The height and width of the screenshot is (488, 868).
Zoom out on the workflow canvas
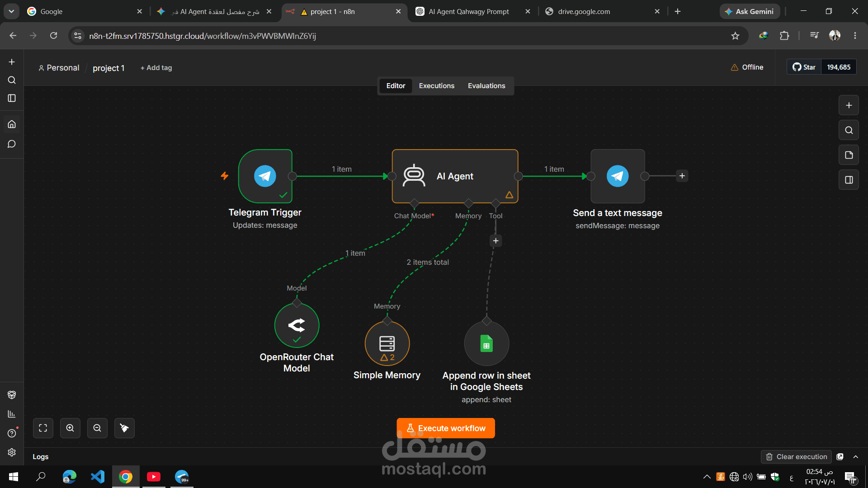click(x=97, y=428)
